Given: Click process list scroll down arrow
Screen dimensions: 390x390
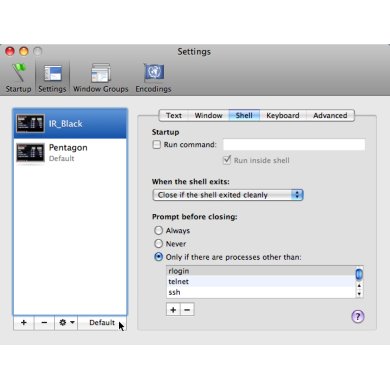Looking at the screenshot, I should click(x=359, y=294).
